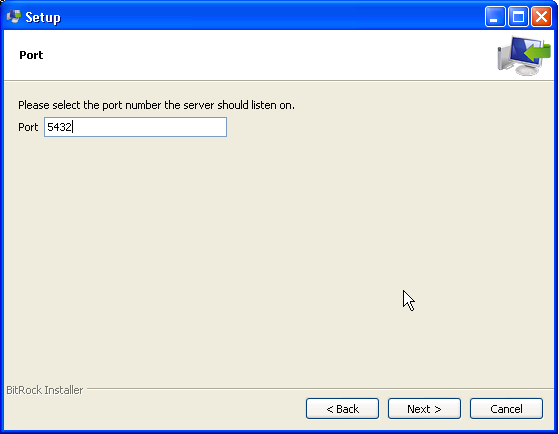Click the Setup title text
This screenshot has width=559, height=434.
click(x=43, y=17)
